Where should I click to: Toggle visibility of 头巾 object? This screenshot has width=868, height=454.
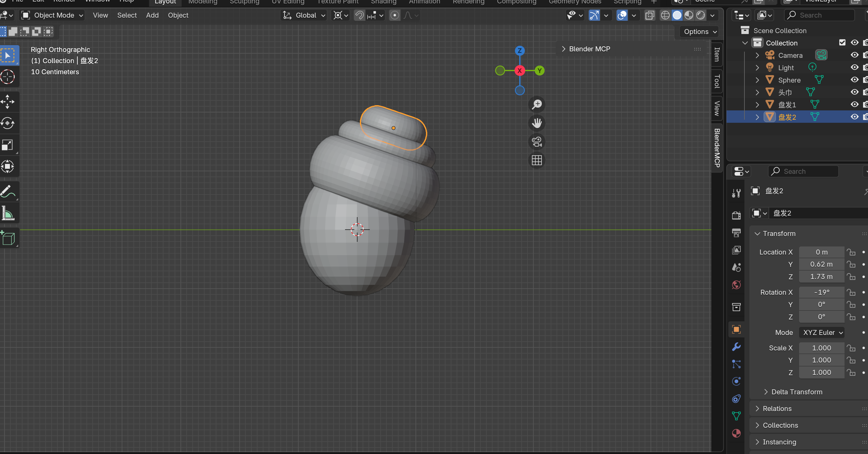point(854,92)
